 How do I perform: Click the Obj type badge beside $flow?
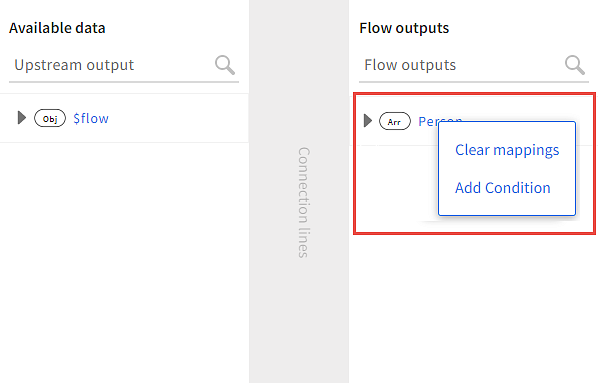(50, 118)
